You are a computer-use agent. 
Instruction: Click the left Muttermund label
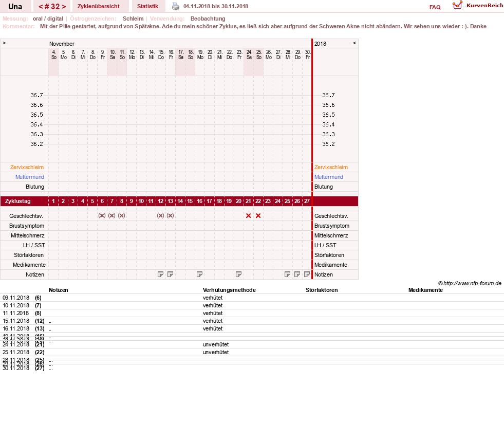point(30,177)
